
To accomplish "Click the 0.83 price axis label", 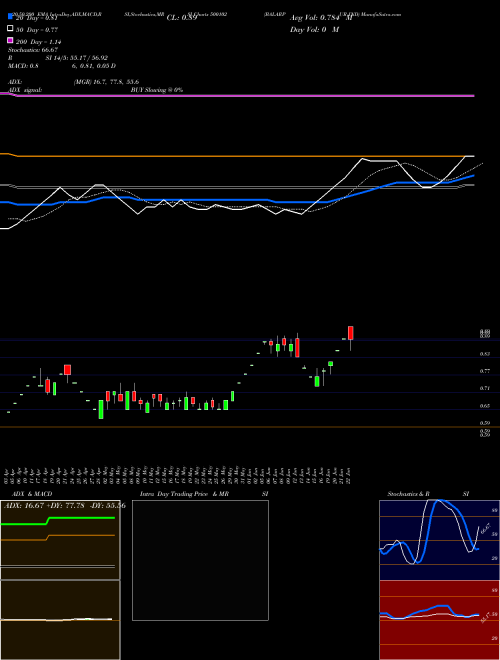I will click(485, 354).
